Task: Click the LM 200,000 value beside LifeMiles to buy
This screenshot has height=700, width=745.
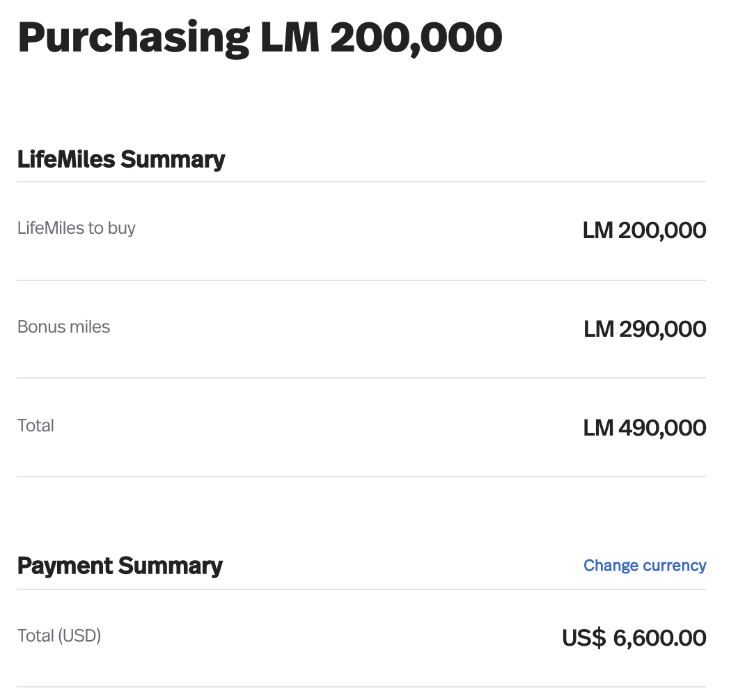Action: coord(644,230)
